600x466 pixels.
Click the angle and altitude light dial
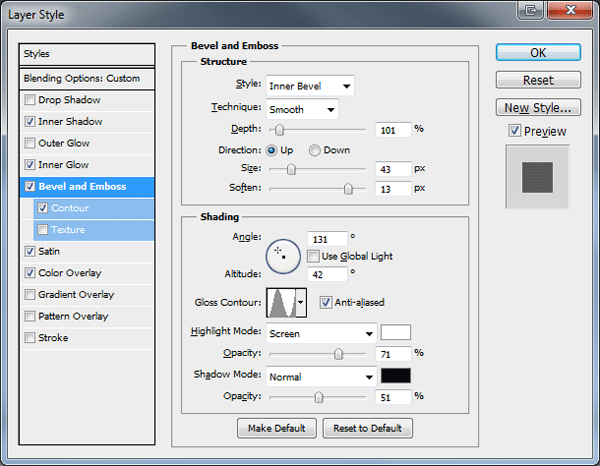pyautogui.click(x=283, y=256)
